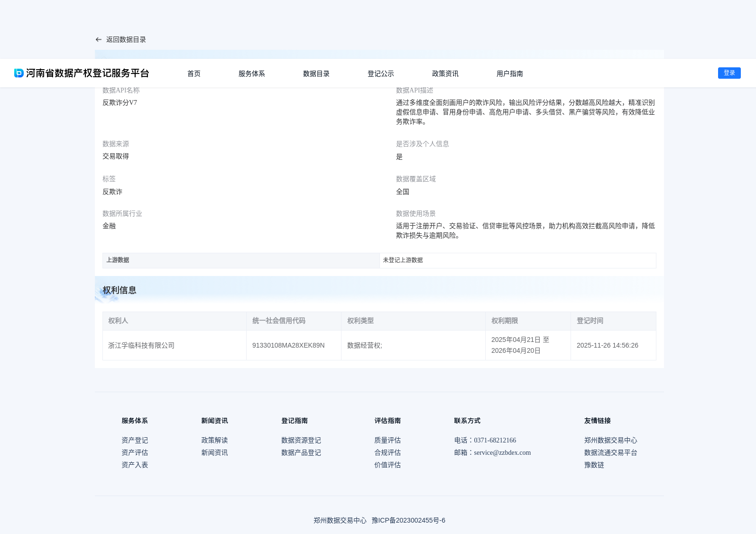The width and height of the screenshot is (756, 534).
Task: Open footer link 资产登记
Action: pos(135,441)
